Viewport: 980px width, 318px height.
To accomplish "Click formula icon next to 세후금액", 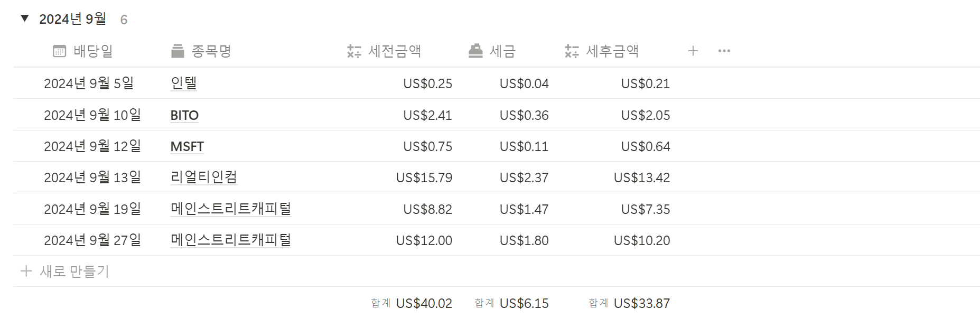I will [x=572, y=51].
